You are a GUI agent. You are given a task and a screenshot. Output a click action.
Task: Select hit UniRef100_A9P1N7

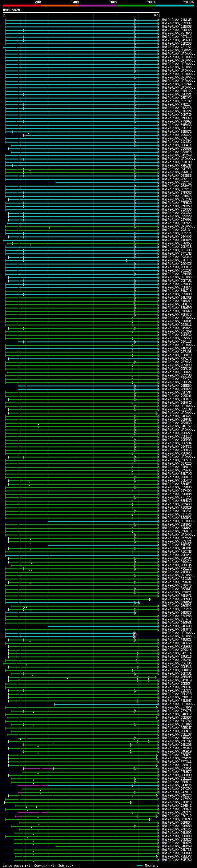177,165
